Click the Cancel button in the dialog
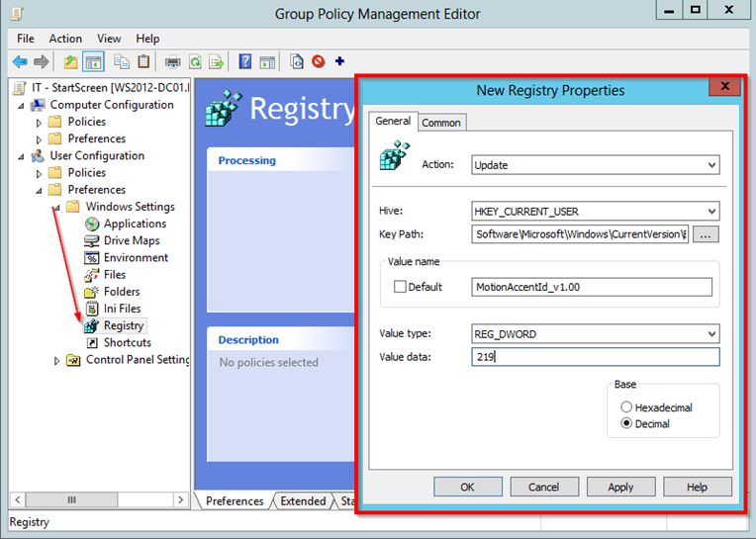This screenshot has height=539, width=756. click(x=544, y=487)
